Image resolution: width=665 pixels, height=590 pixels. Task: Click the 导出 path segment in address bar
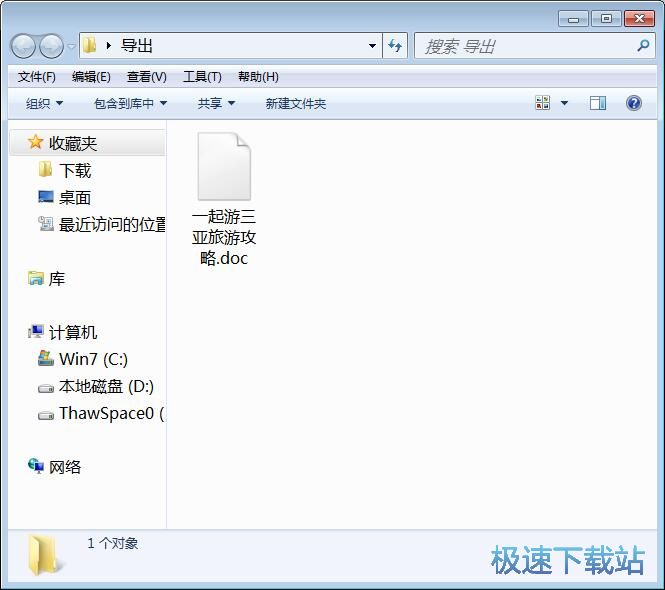(x=137, y=46)
